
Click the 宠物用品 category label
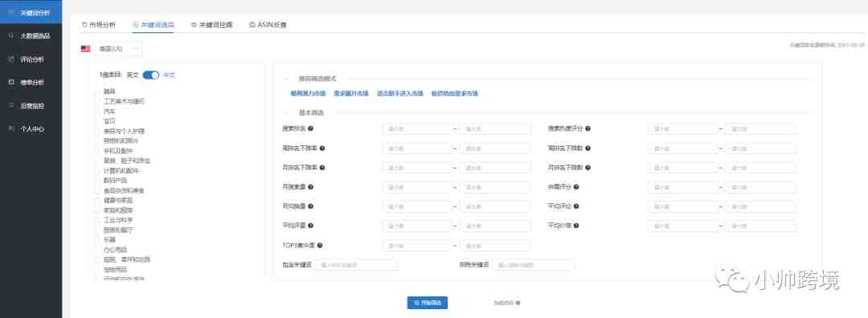[115, 269]
